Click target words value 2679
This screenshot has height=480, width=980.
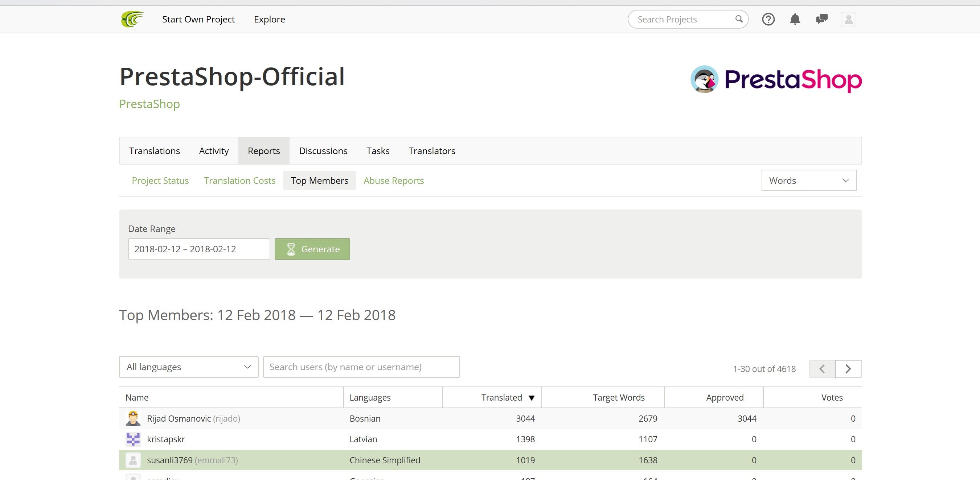click(x=648, y=418)
